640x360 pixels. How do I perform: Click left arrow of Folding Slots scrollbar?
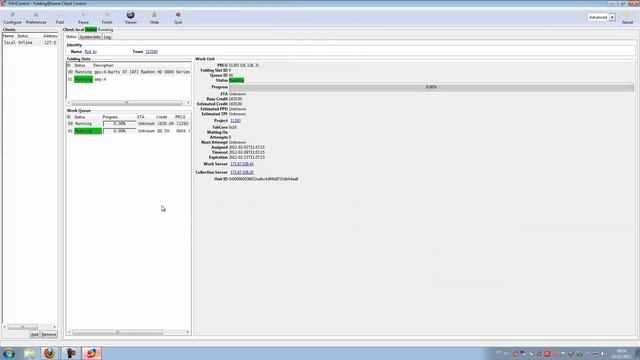[x=69, y=102]
